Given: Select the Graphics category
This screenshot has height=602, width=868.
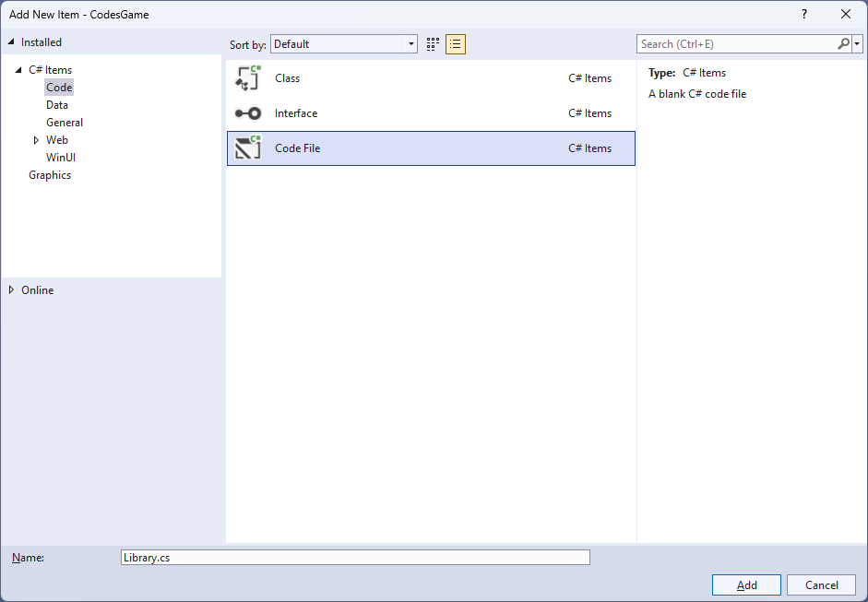Looking at the screenshot, I should pos(50,175).
